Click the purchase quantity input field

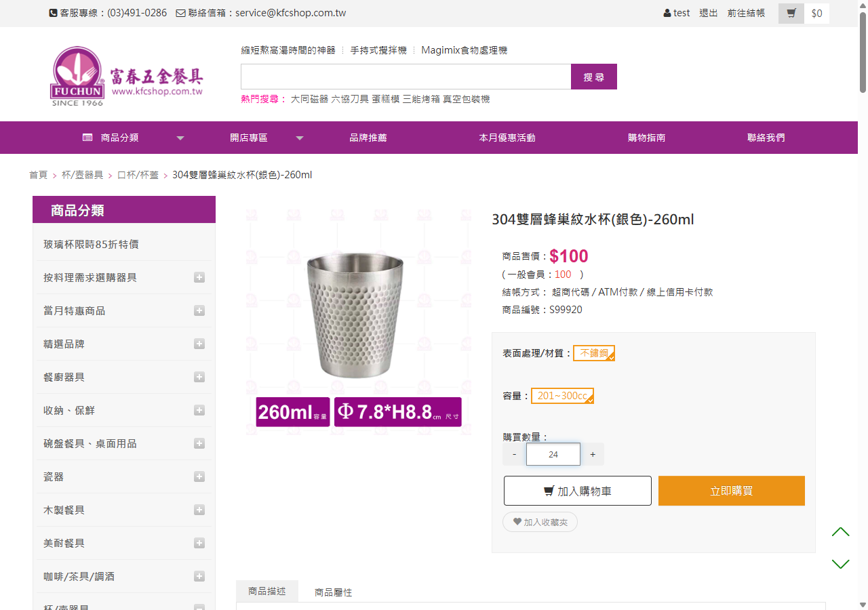553,454
